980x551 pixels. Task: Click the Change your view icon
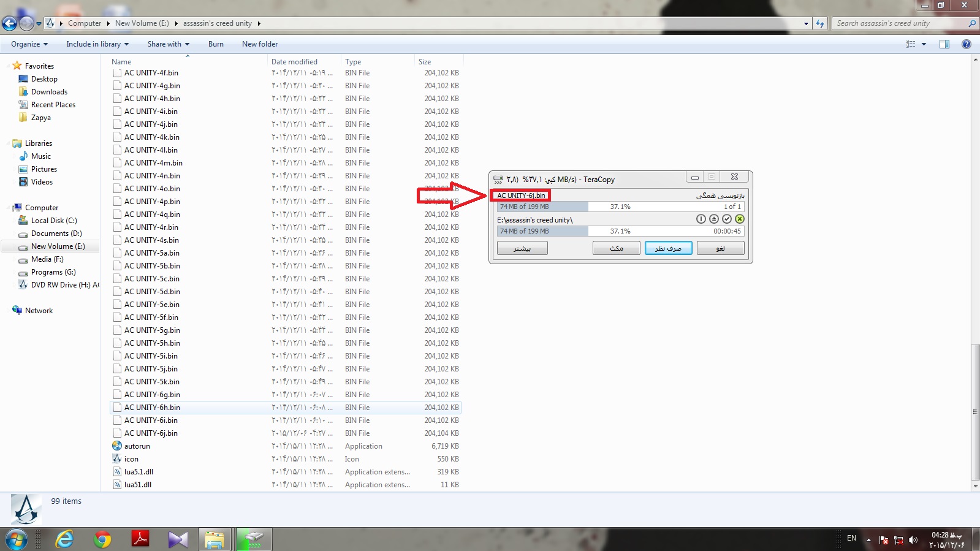[x=911, y=44]
